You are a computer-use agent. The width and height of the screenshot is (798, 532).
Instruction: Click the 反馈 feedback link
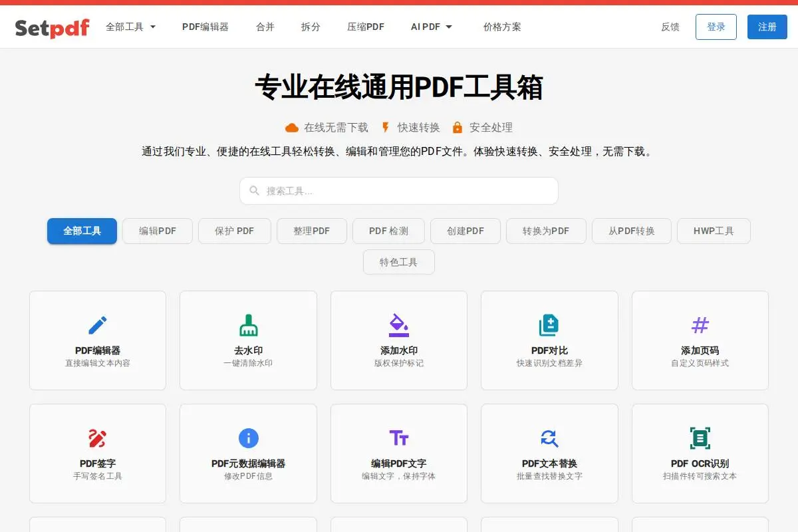(670, 27)
